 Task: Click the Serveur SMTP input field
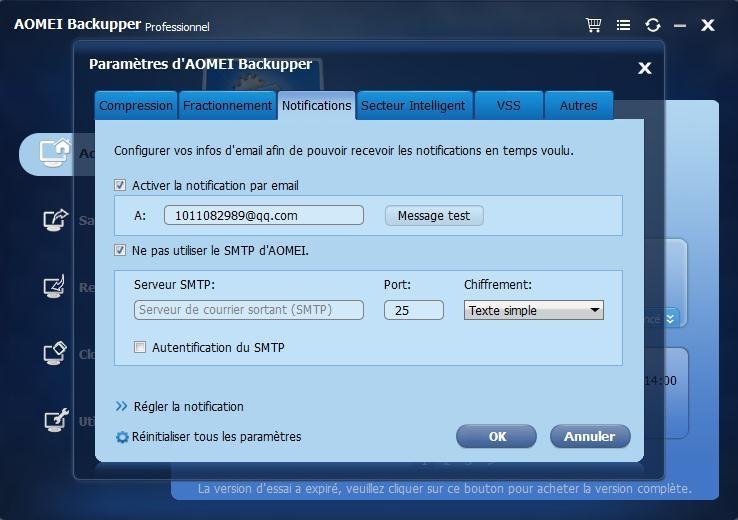[249, 310]
